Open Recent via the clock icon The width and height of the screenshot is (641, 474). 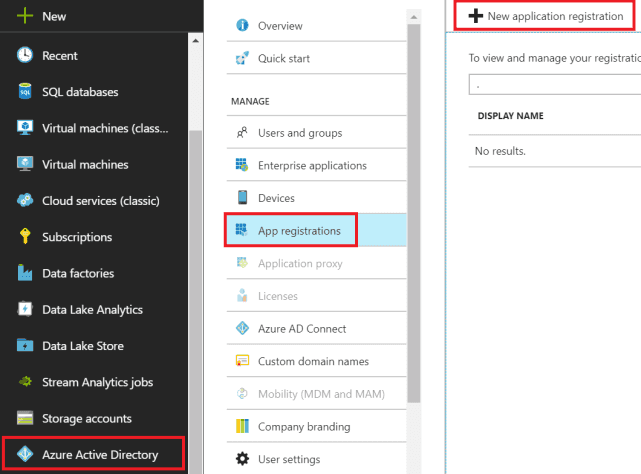(x=25, y=55)
